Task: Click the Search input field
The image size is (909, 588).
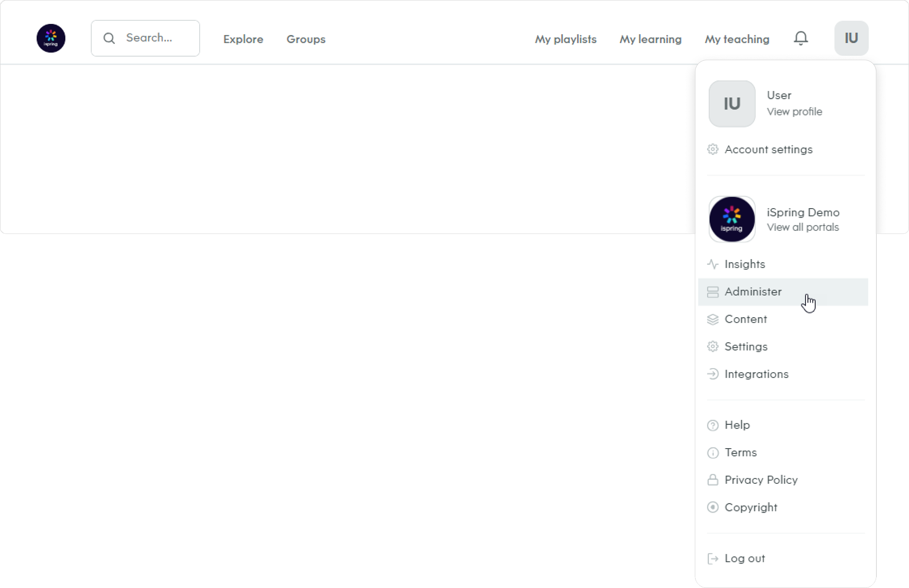Action: (x=145, y=38)
